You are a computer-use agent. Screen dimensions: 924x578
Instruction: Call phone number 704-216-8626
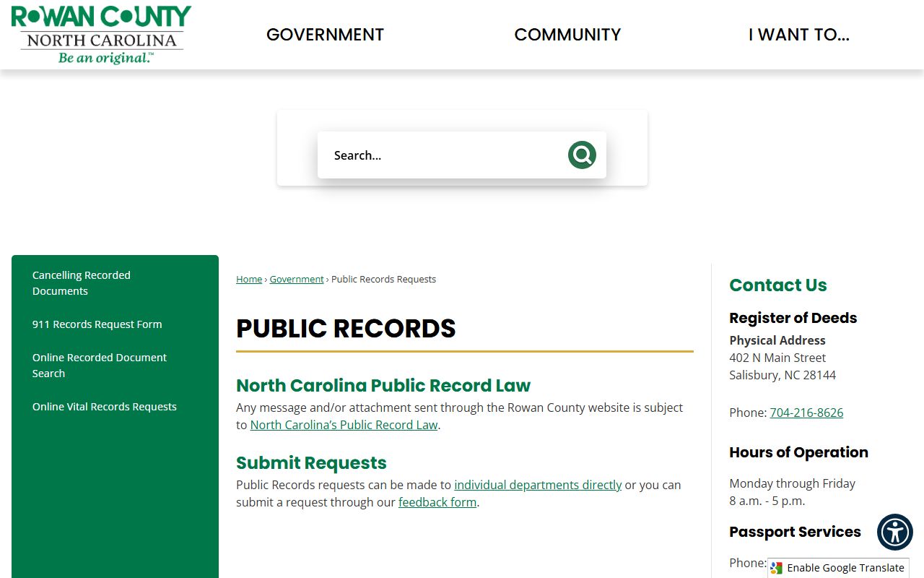click(806, 413)
